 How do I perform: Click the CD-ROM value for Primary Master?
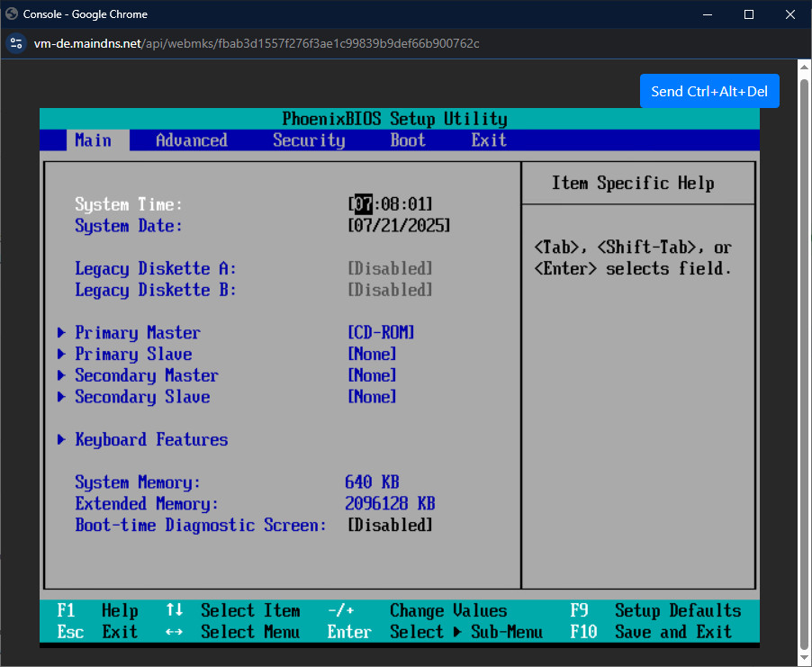381,333
